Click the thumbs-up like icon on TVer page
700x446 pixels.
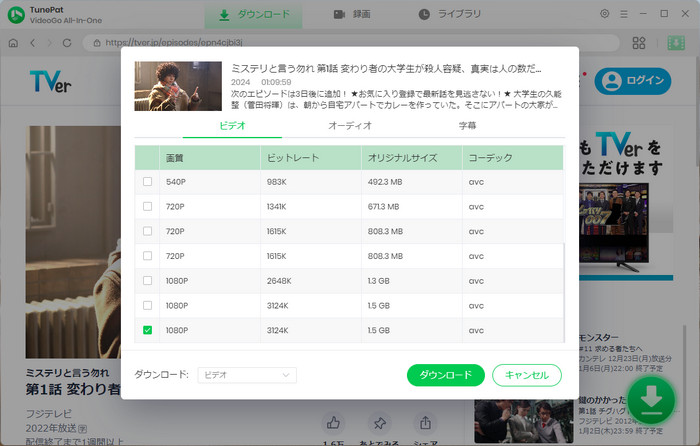333,423
